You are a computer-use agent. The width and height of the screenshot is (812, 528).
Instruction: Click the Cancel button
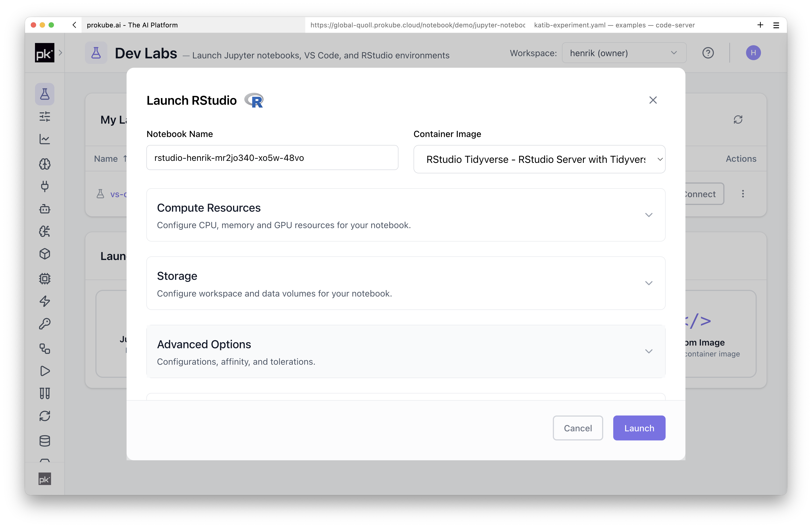pyautogui.click(x=578, y=428)
